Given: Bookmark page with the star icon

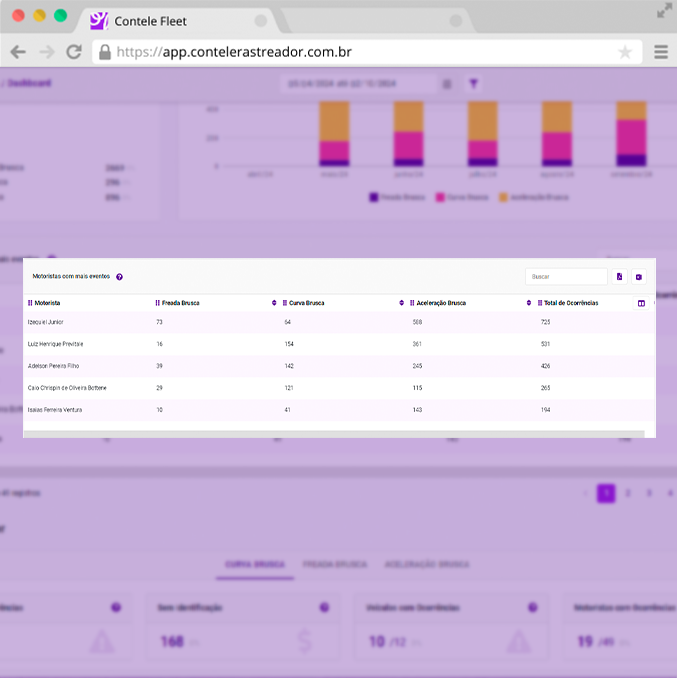Looking at the screenshot, I should [x=625, y=52].
